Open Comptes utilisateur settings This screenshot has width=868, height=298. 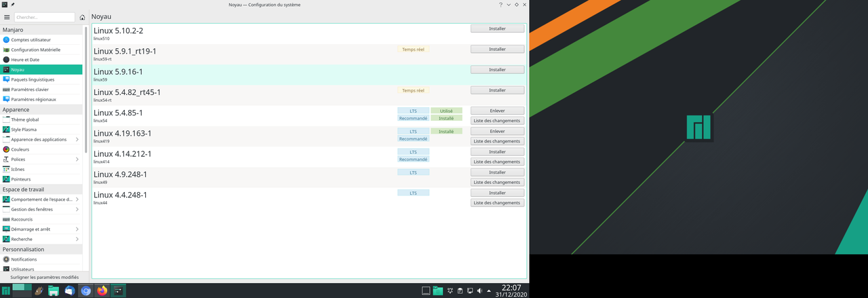(41, 39)
